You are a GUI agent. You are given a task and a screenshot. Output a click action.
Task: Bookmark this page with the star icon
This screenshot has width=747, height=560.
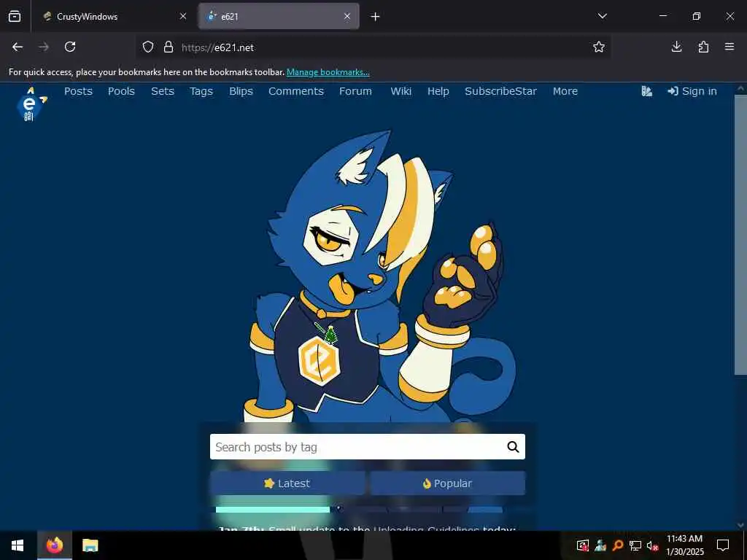[x=599, y=47]
